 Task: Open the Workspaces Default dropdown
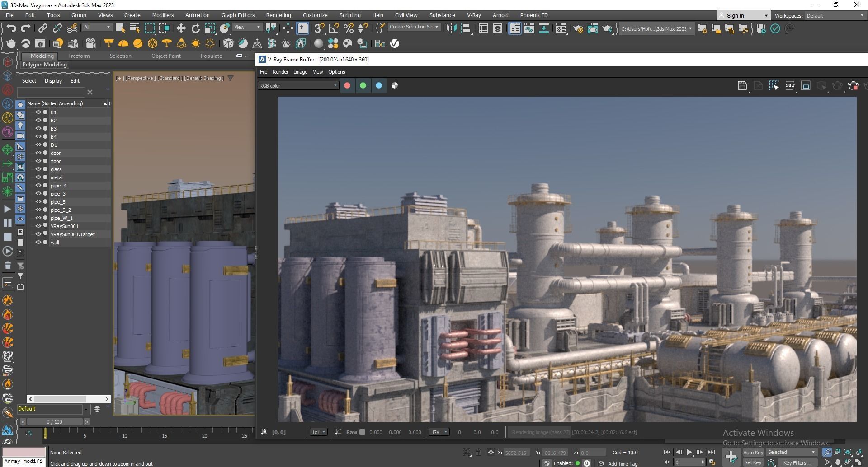835,16
